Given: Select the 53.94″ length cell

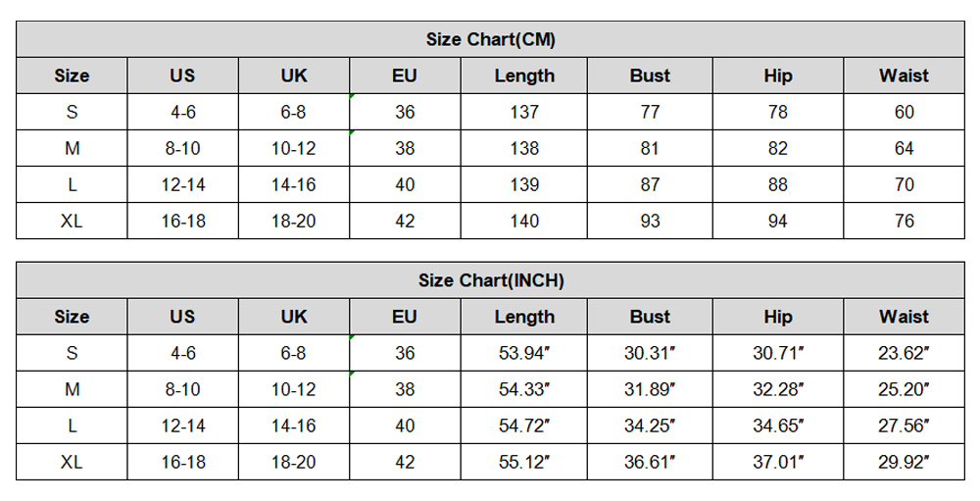Looking at the screenshot, I should tap(524, 353).
